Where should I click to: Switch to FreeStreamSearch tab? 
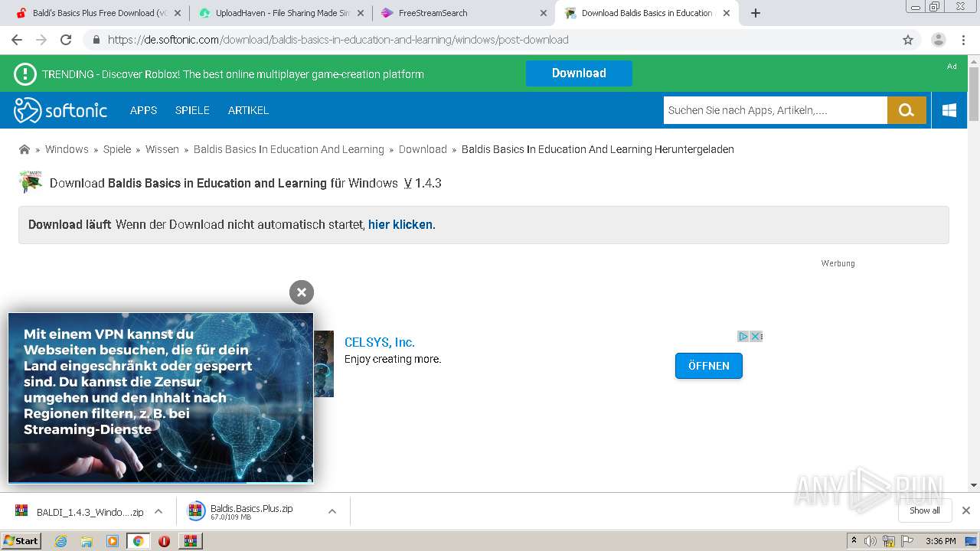[463, 13]
